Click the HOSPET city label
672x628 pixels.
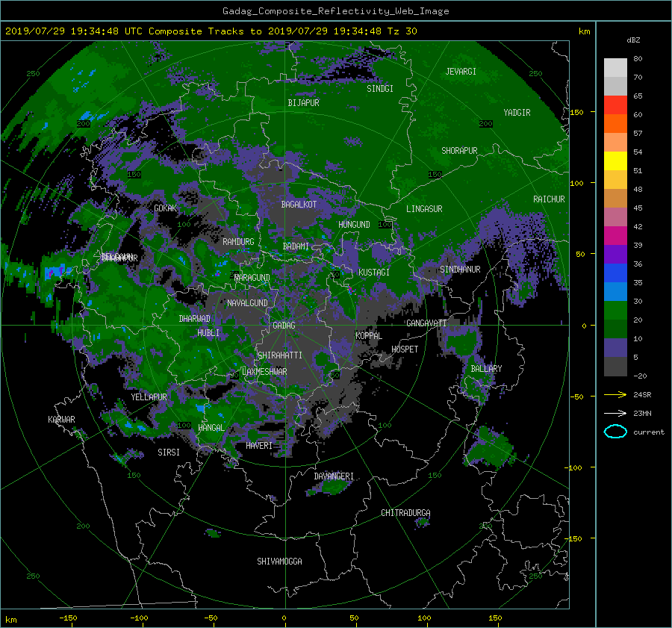pos(405,349)
